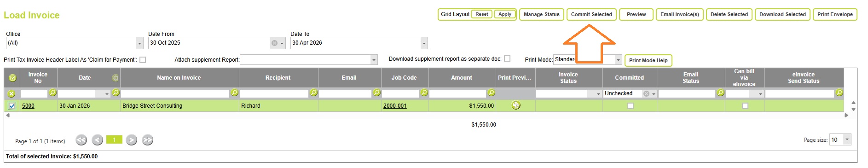Viewport: 868px width, 168px height.
Task: Click the Apply grid layout button
Action: click(505, 14)
